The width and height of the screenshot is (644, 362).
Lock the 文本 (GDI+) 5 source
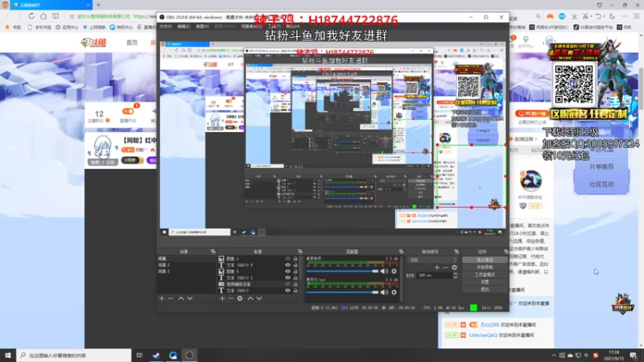pos(295,265)
